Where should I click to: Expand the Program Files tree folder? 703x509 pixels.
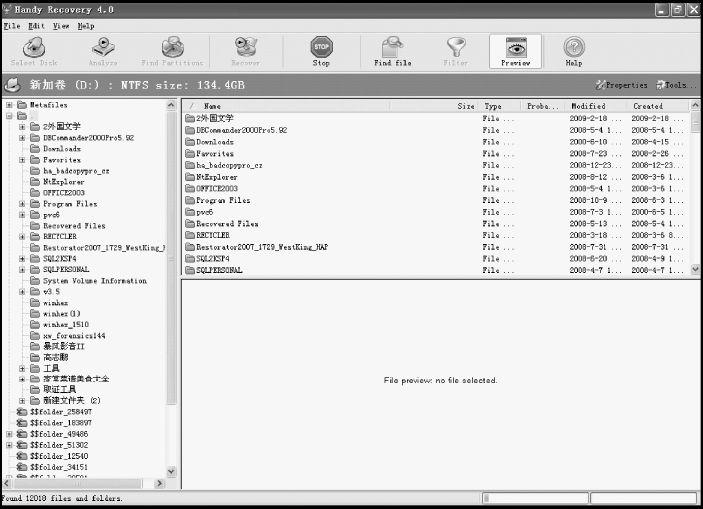pyautogui.click(x=22, y=204)
